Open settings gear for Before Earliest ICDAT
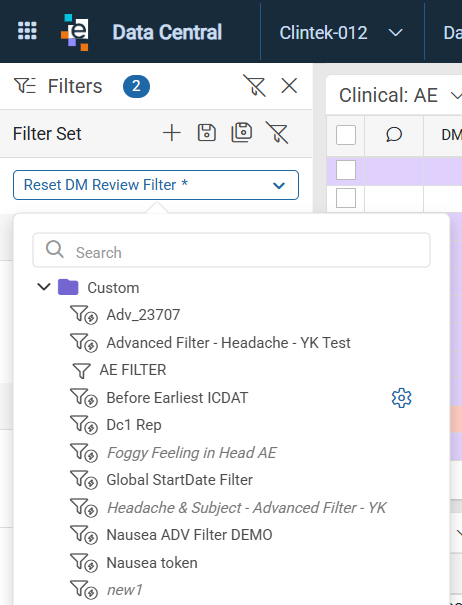 (x=401, y=398)
